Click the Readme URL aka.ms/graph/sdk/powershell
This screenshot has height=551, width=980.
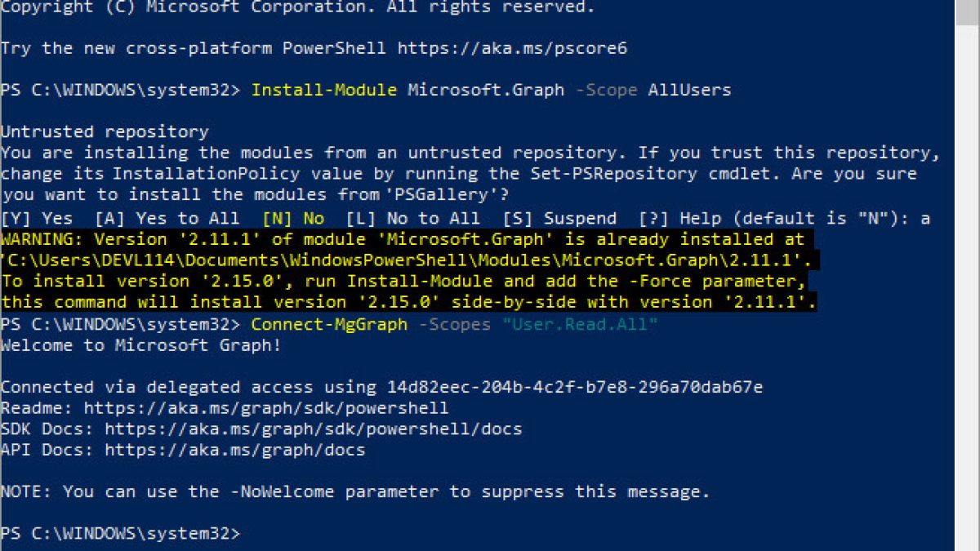(266, 408)
